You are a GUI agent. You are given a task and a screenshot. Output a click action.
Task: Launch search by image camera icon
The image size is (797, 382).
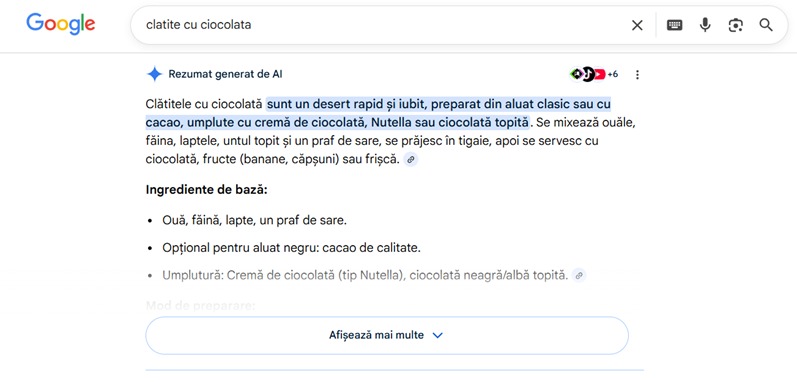point(735,25)
